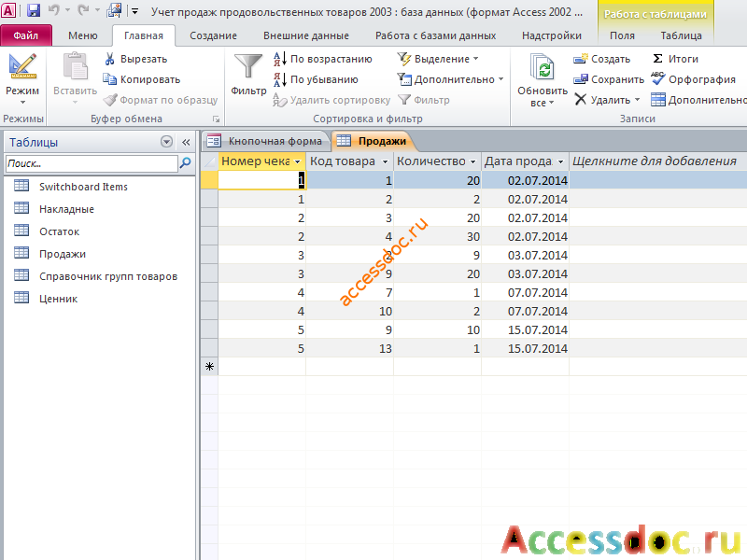
Task: Open the Switchboard Items table
Action: [x=83, y=187]
